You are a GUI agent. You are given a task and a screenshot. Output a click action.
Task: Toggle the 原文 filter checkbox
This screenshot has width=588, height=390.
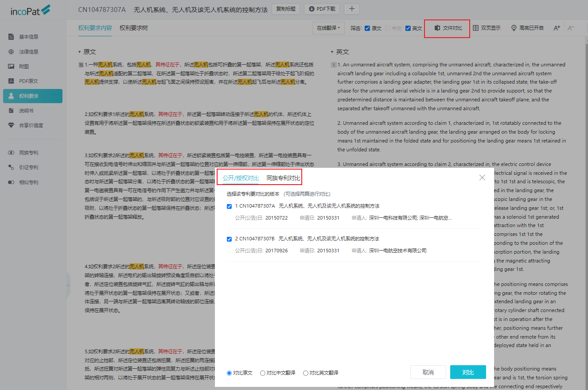(367, 28)
